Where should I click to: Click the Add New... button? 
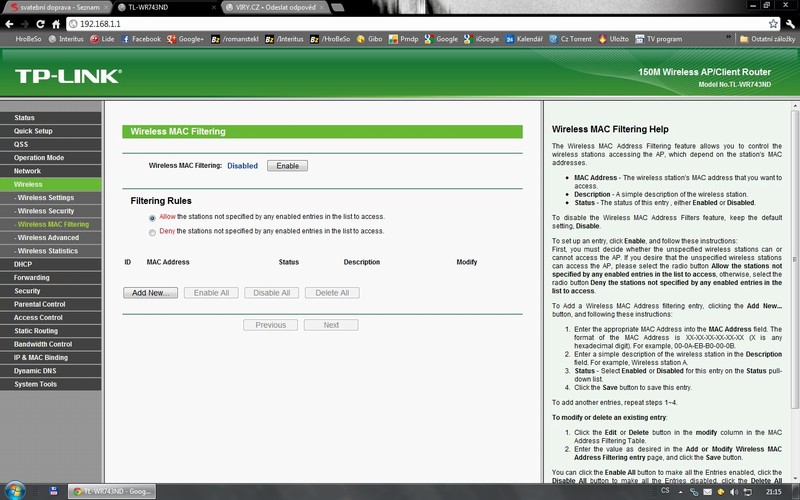point(149,293)
